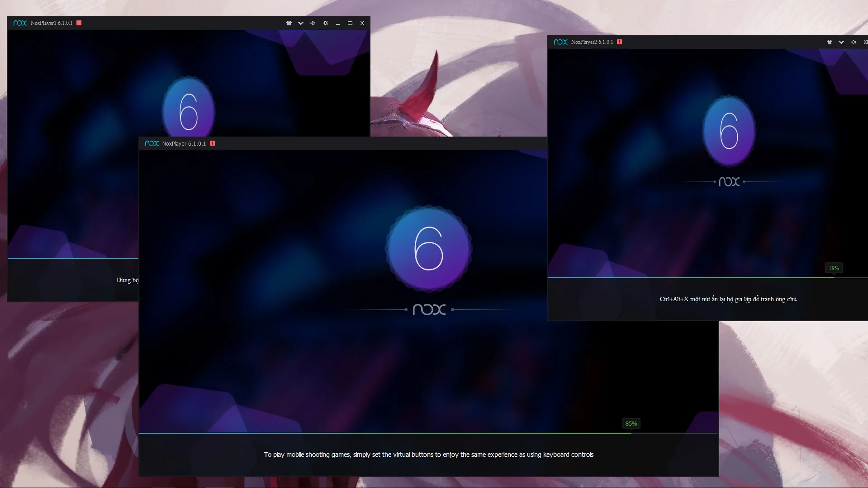Expand the dropdown arrow menu in NoxPlayer1 titlebar
The width and height of the screenshot is (868, 488).
[301, 23]
